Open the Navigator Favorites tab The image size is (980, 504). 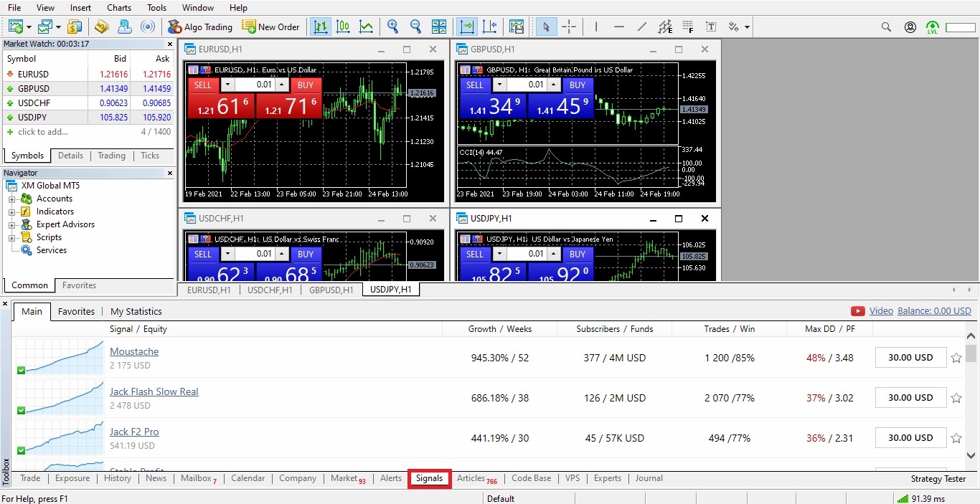pyautogui.click(x=79, y=285)
